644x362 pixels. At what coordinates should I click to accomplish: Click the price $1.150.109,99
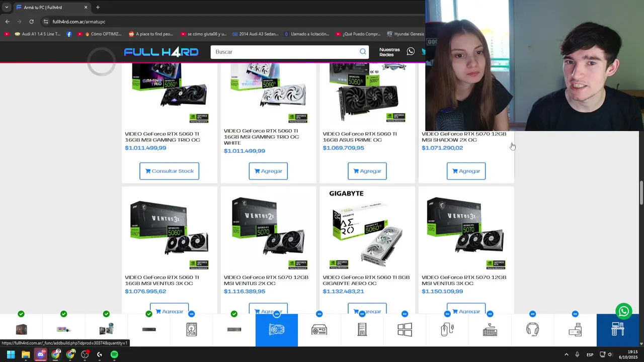442,291
